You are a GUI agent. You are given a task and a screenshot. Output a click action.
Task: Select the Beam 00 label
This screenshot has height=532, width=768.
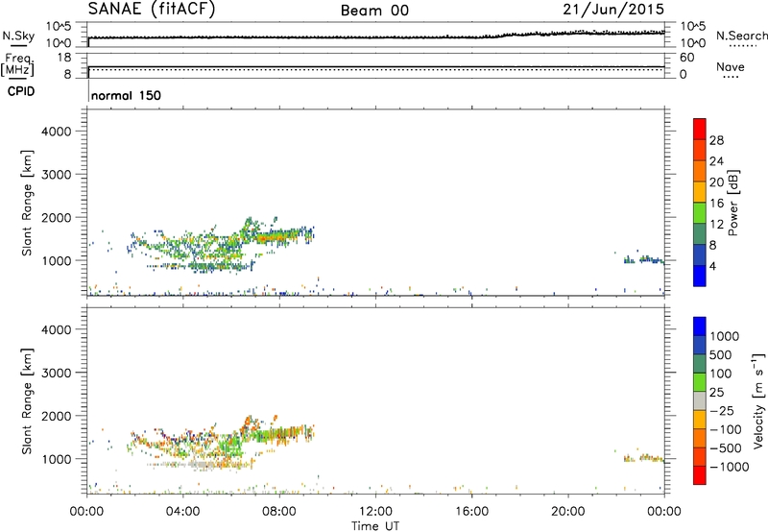click(x=374, y=11)
